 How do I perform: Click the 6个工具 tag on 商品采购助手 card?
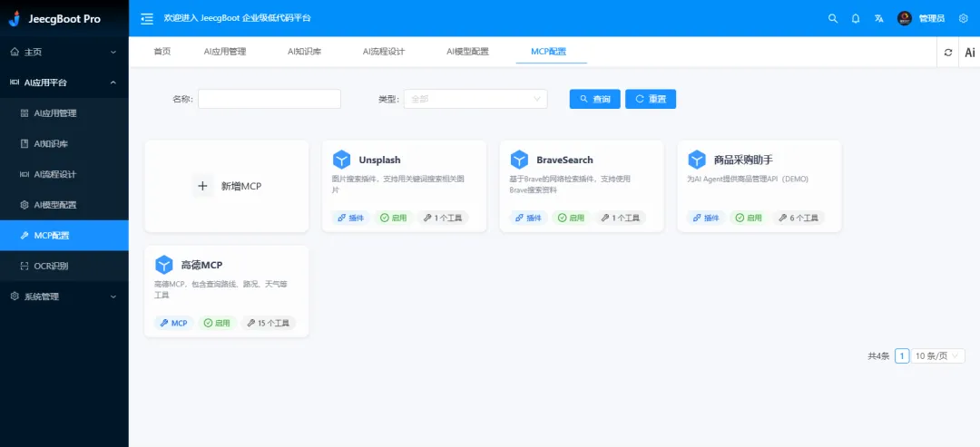click(799, 218)
